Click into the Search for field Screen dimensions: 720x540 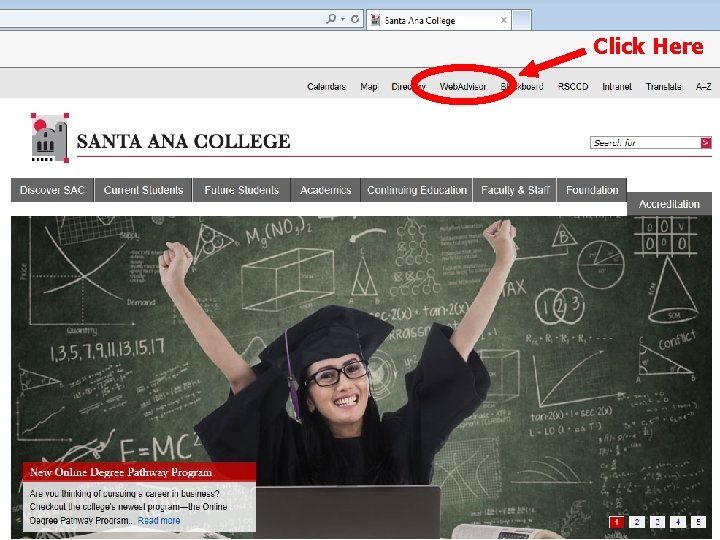pos(645,143)
